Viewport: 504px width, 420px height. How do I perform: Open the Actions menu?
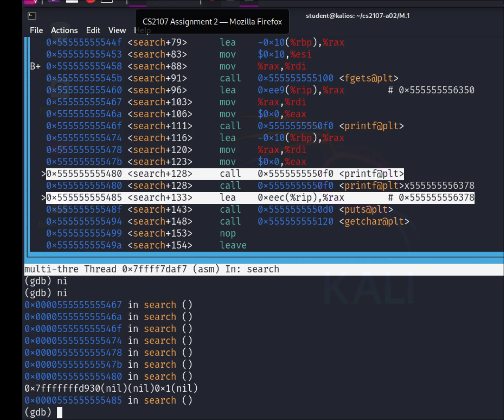[x=64, y=30]
